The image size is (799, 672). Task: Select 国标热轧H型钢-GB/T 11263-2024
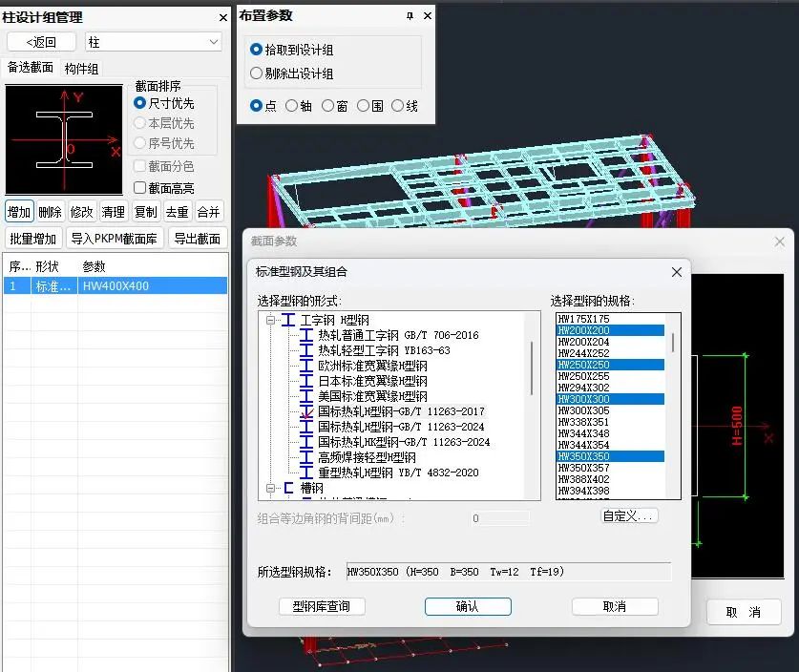(x=401, y=427)
